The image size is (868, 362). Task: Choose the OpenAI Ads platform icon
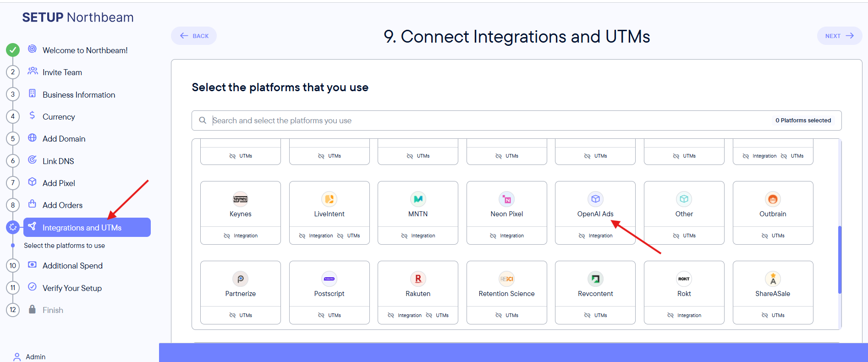(595, 199)
